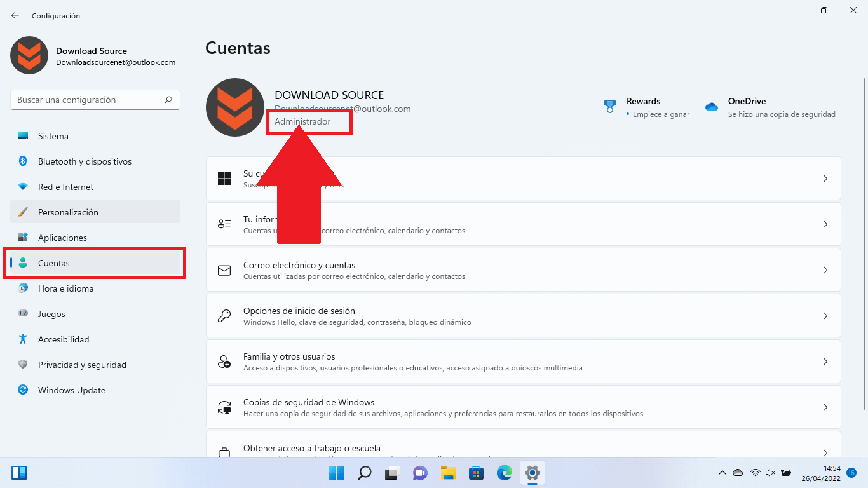This screenshot has width=868, height=488.
Task: Open Bluetooth y dispositivos section
Action: [95, 161]
